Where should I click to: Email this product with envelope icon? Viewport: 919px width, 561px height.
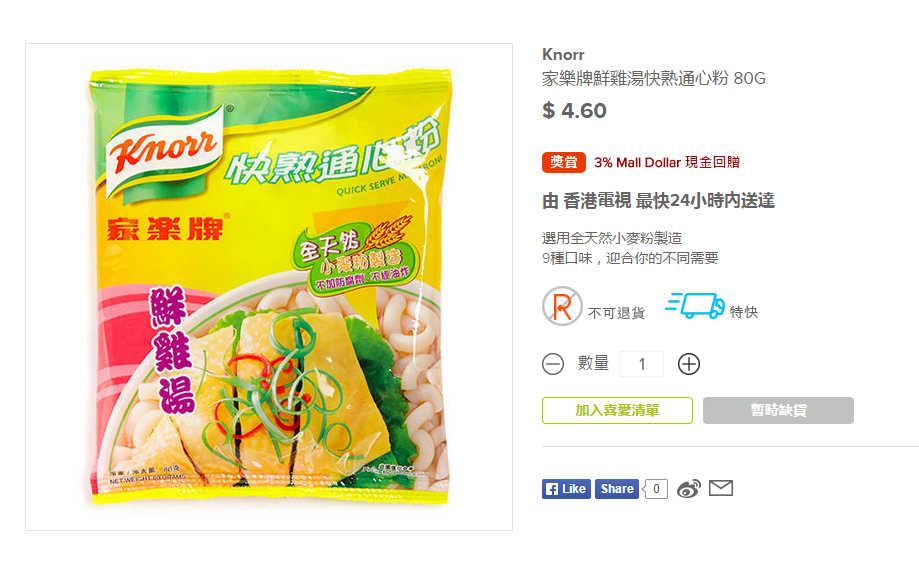pos(721,488)
